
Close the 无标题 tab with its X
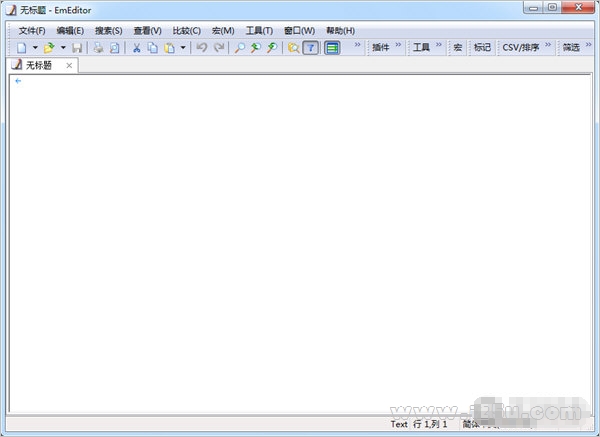[x=69, y=65]
